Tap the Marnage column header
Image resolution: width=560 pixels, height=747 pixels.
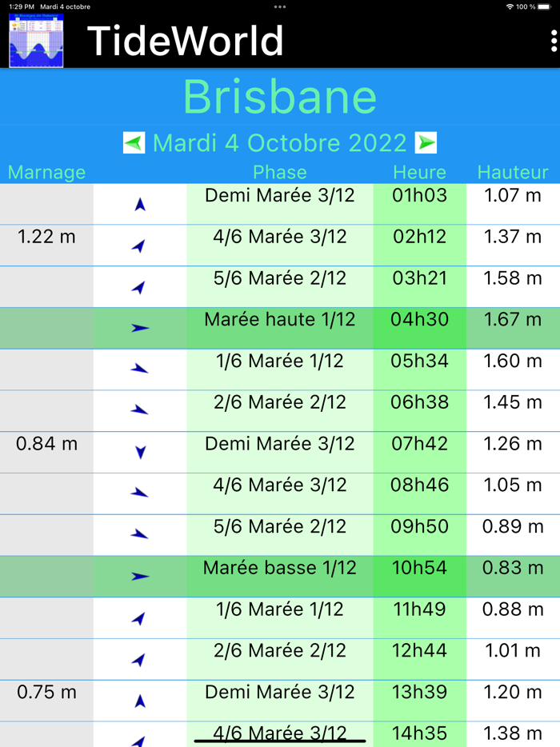coord(46,173)
